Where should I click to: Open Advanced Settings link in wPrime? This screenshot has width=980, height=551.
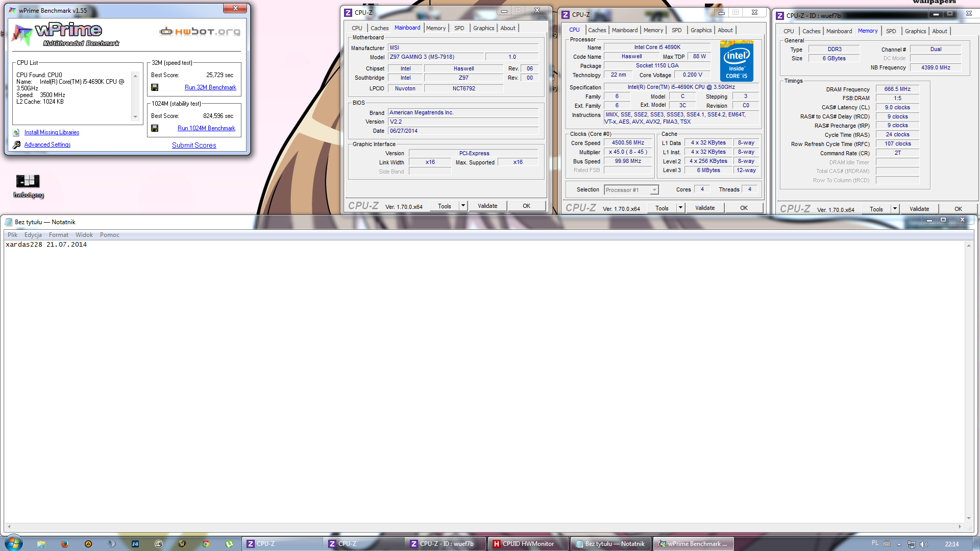click(47, 145)
